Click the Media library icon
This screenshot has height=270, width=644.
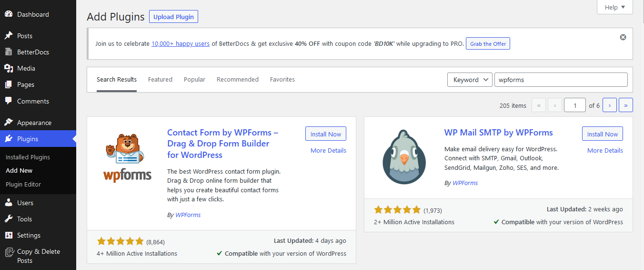[9, 68]
